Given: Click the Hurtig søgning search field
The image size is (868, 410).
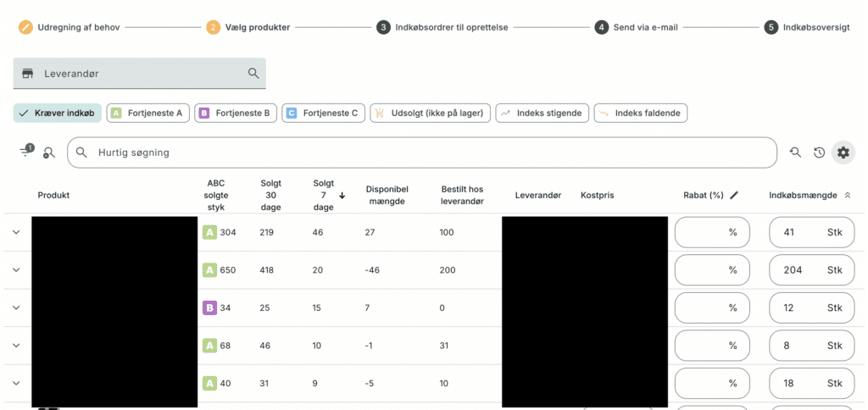Looking at the screenshot, I should (x=424, y=152).
